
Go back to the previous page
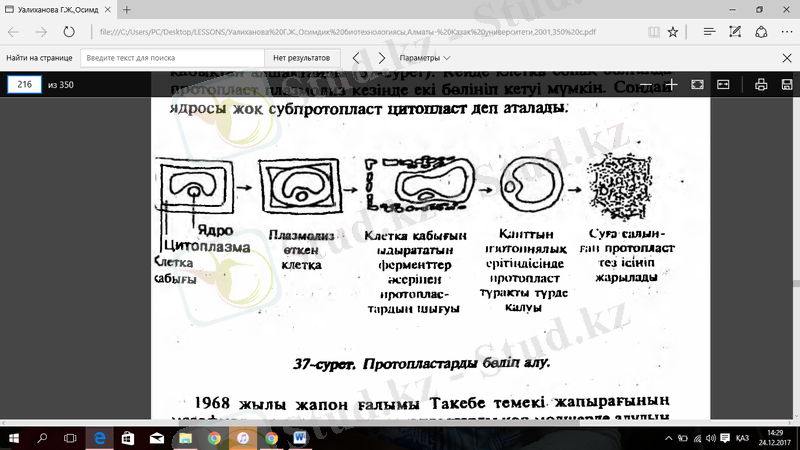(x=13, y=32)
